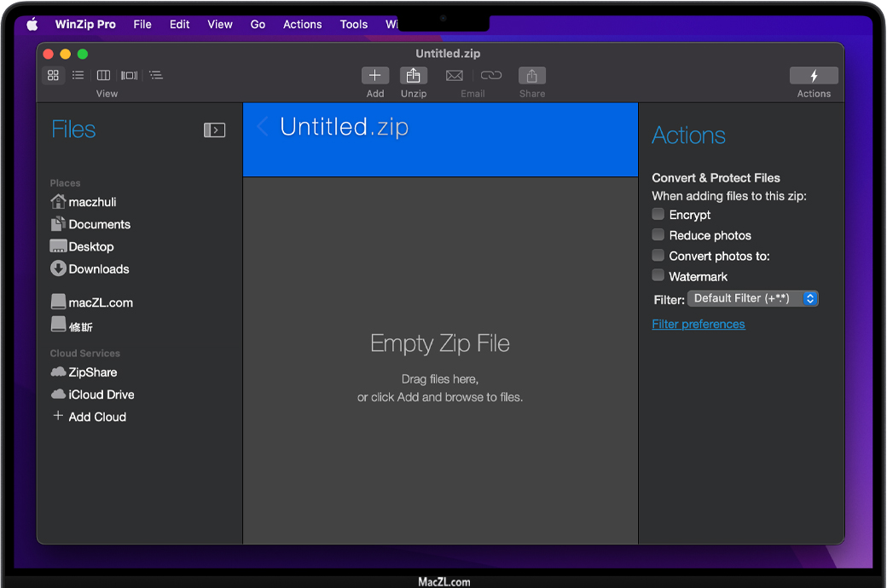Click the Email envelope icon
This screenshot has width=887, height=588.
tap(455, 76)
